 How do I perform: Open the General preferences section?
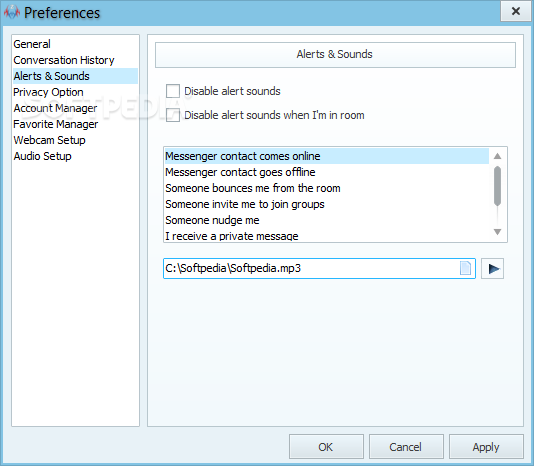(32, 44)
